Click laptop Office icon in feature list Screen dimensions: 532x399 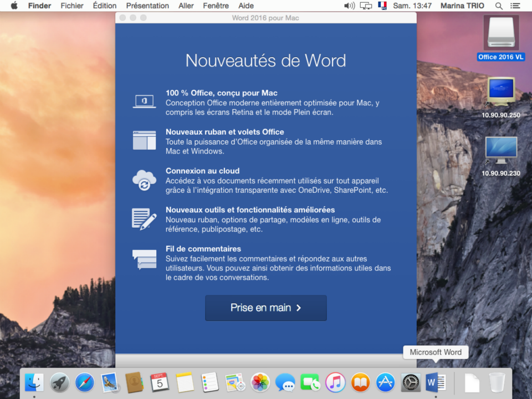tap(144, 101)
